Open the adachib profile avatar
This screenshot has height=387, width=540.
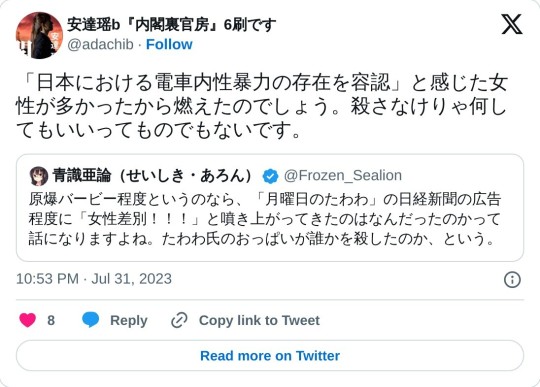39,35
